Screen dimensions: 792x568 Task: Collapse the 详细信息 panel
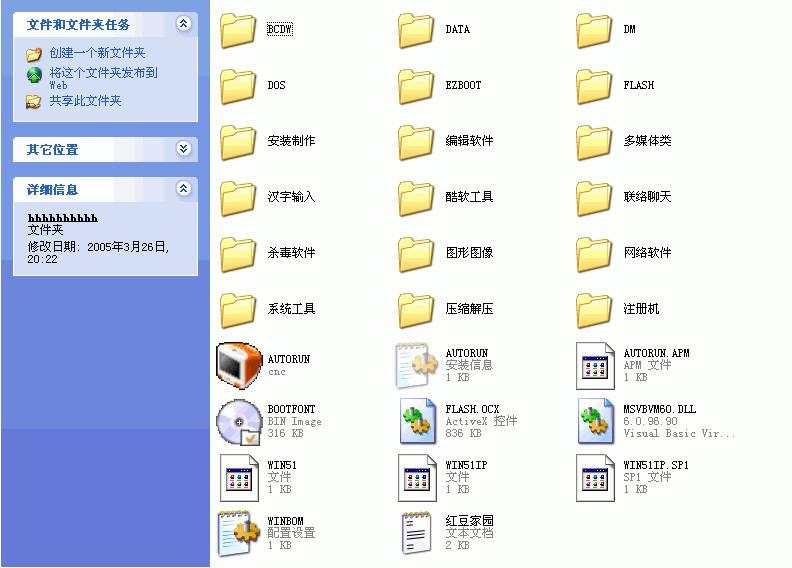click(x=183, y=188)
